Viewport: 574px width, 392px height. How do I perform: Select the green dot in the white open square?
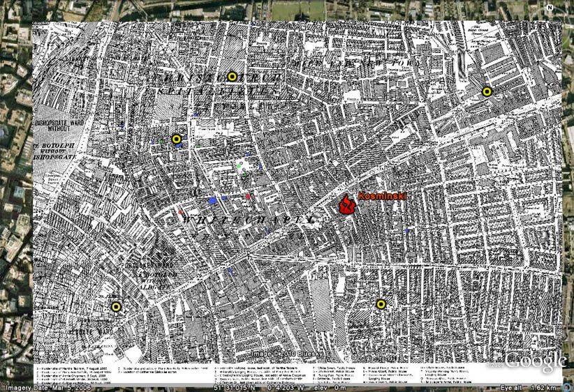(x=240, y=165)
